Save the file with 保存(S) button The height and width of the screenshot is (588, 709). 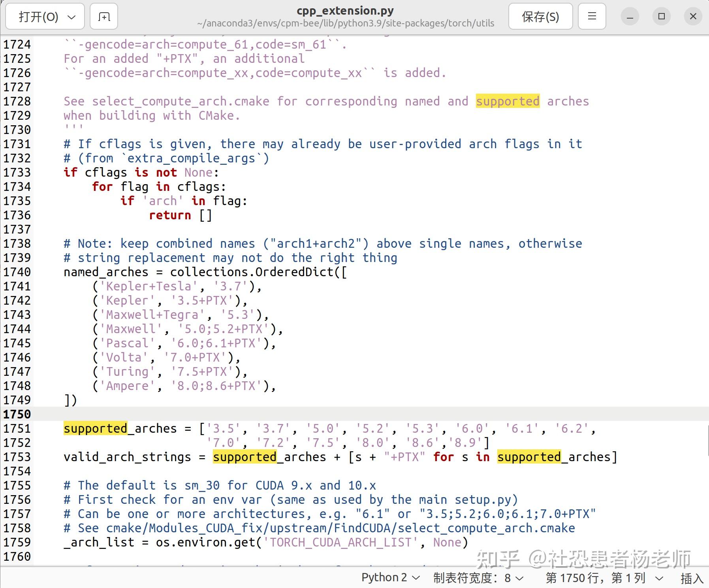[540, 17]
